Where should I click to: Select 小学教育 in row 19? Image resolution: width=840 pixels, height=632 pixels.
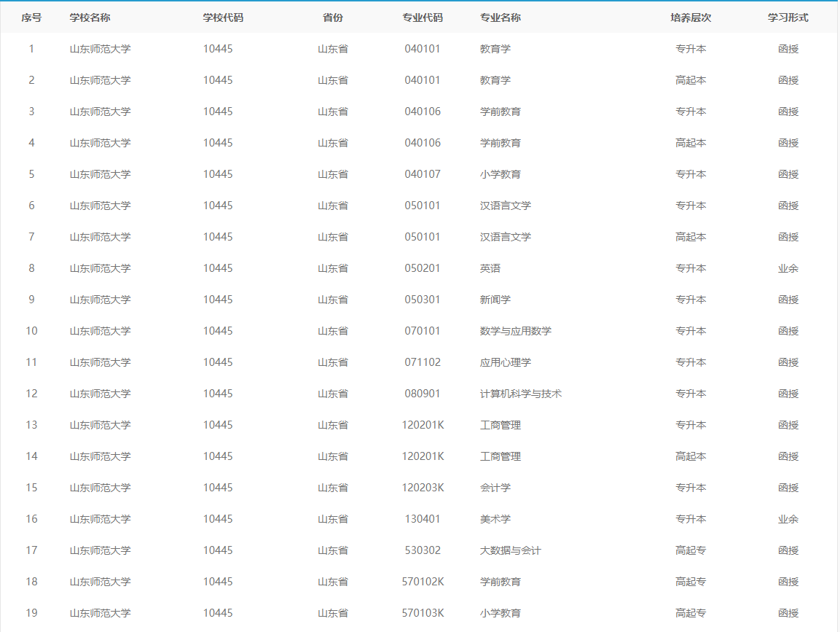click(501, 613)
